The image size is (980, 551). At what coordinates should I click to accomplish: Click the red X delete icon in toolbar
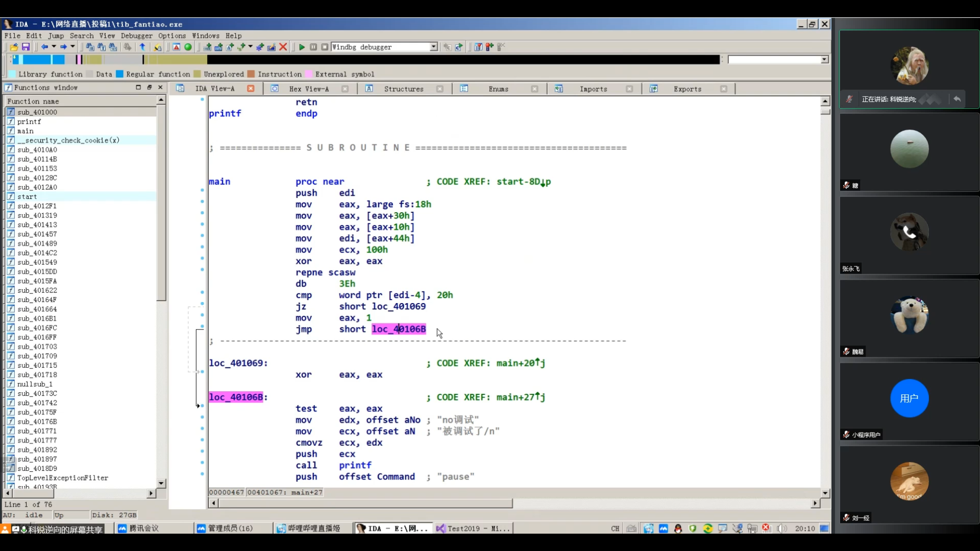(x=283, y=47)
